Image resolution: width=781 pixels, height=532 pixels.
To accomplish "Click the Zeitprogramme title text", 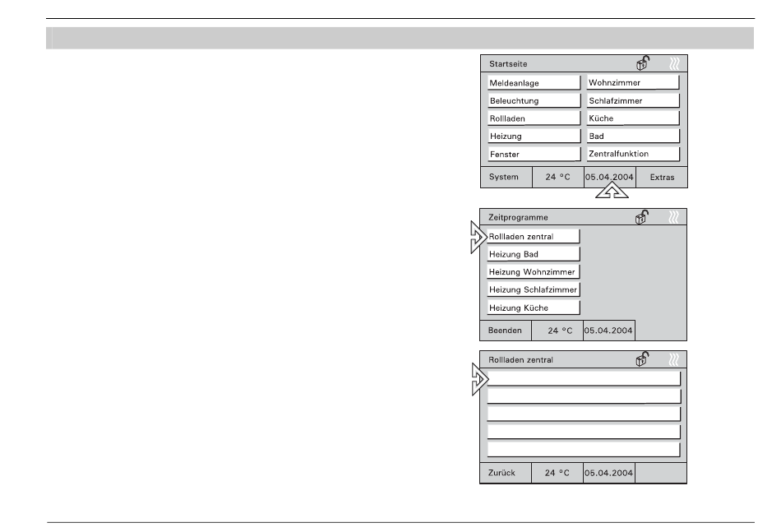I will click(518, 217).
